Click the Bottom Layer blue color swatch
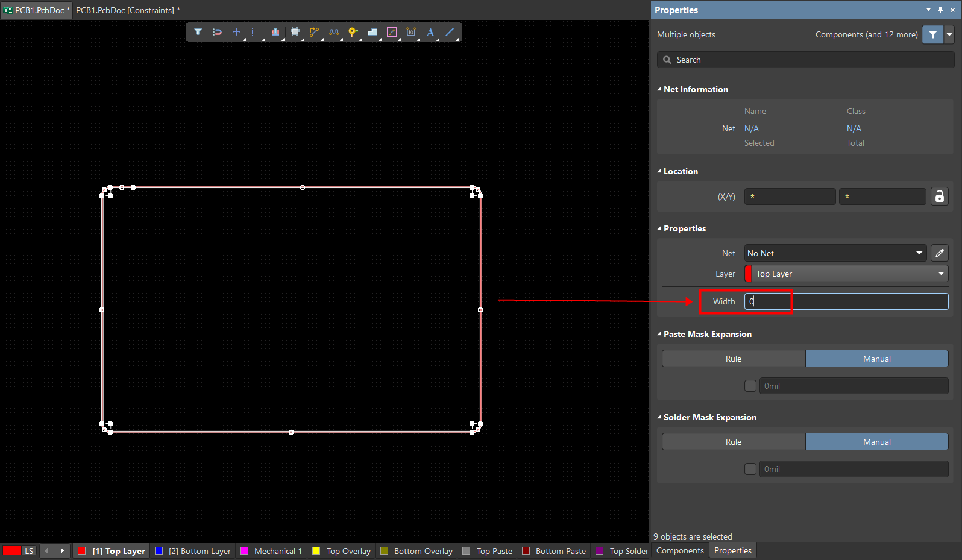962x560 pixels. pos(159,551)
